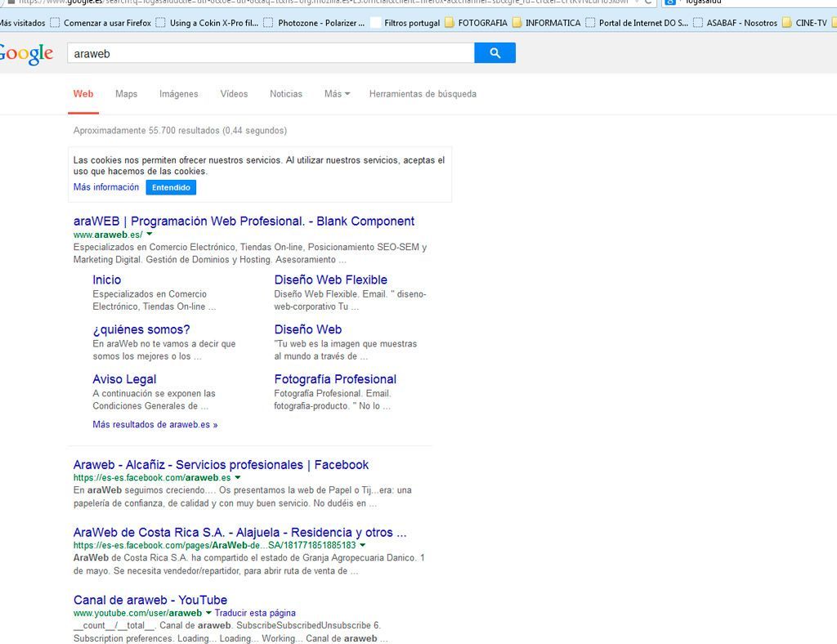Viewport: 837px width, 644px height.
Task: Expand the Más dropdown menu
Action: [x=337, y=94]
